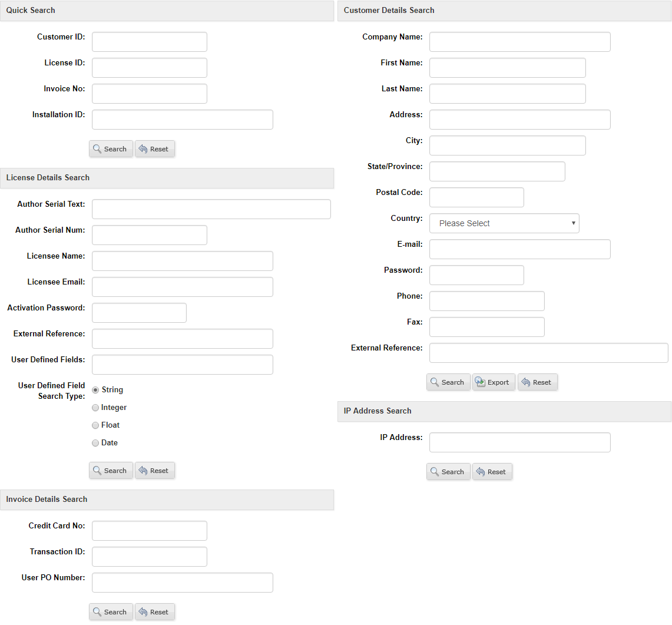Run the Customer Details Search
Viewport: 672px width, 625px height.
[x=448, y=382]
